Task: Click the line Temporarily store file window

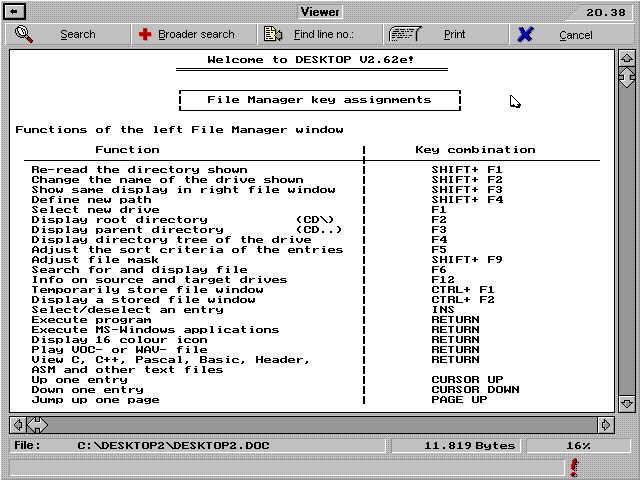Action: pos(147,289)
